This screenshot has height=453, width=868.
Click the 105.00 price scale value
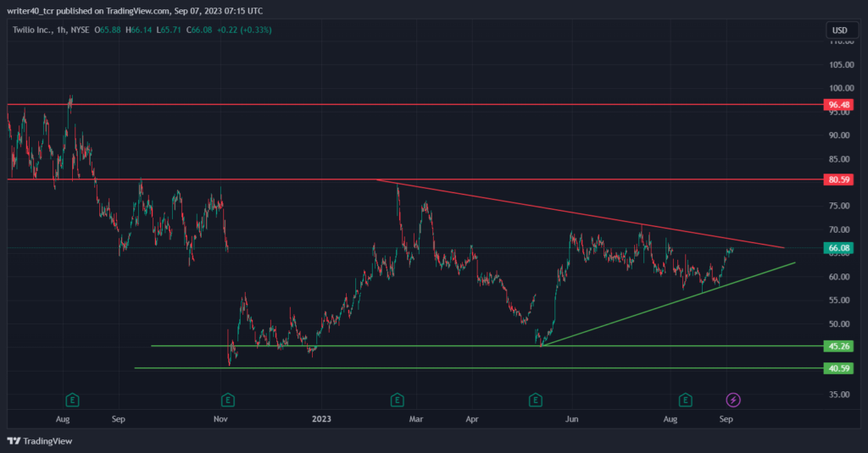tap(841, 64)
